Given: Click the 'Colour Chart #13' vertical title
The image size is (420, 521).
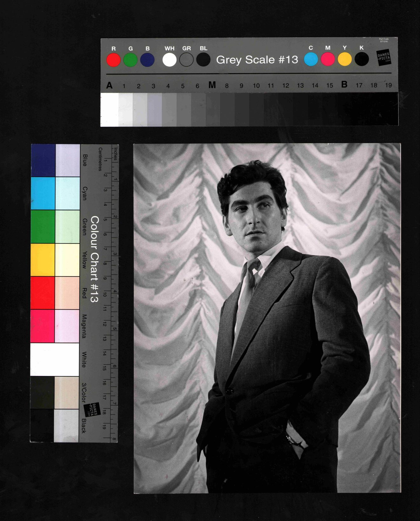Looking at the screenshot, I should click(x=94, y=259).
